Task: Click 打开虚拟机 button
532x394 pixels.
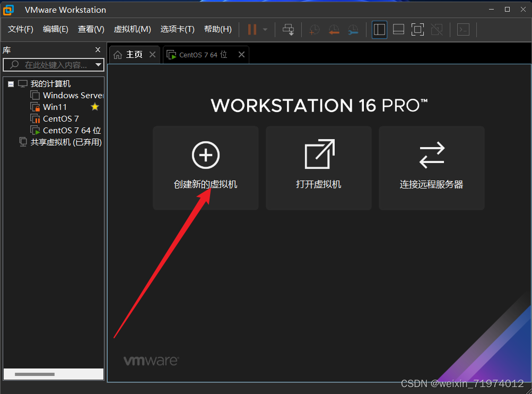Action: (319, 168)
